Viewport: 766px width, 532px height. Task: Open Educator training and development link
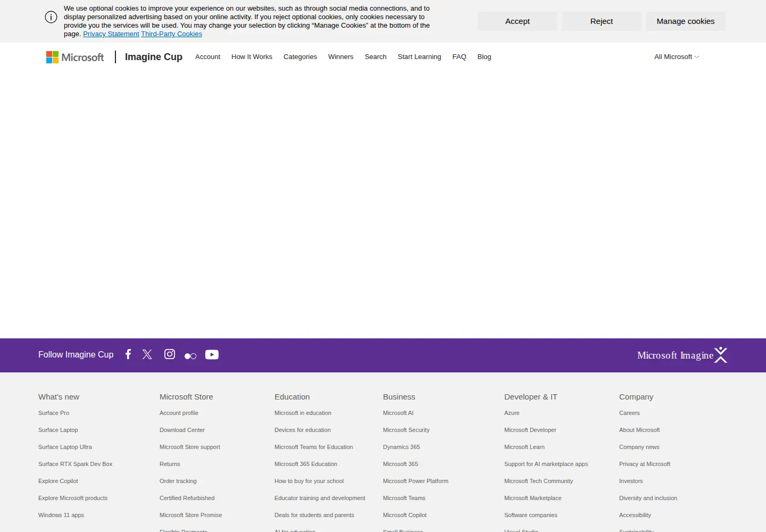320,498
